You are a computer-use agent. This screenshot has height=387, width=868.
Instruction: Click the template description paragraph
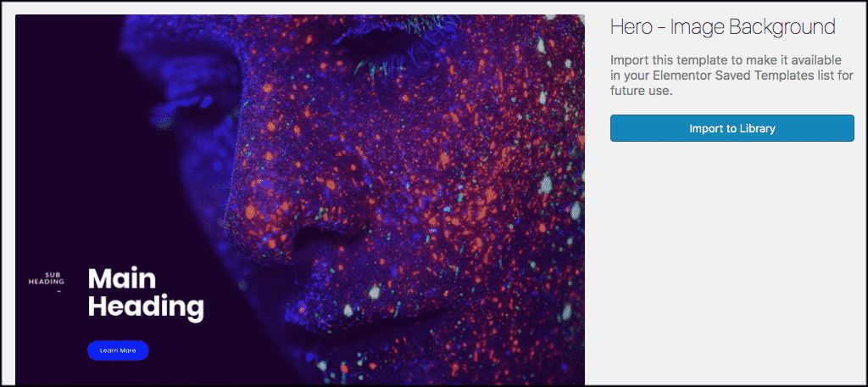tap(732, 76)
